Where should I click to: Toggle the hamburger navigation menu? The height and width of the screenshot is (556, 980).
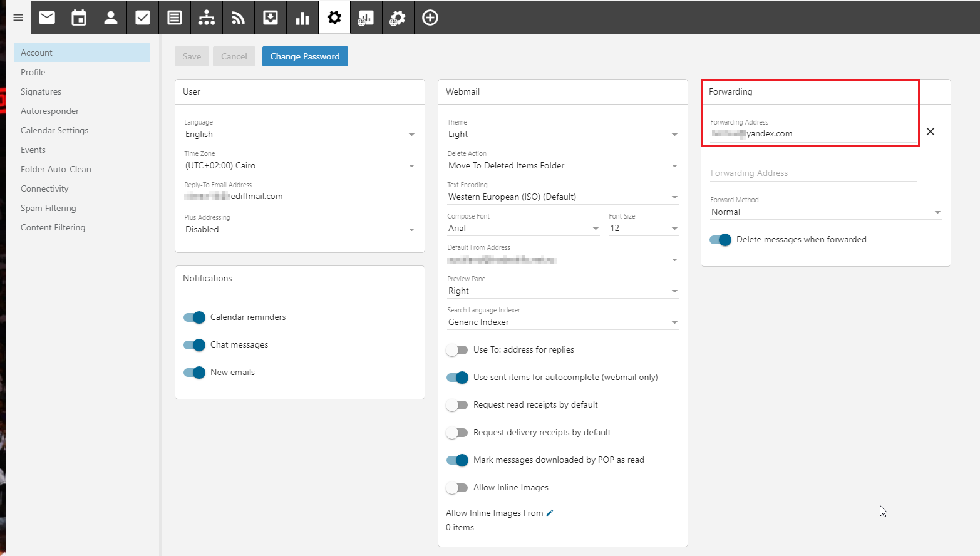click(x=18, y=18)
